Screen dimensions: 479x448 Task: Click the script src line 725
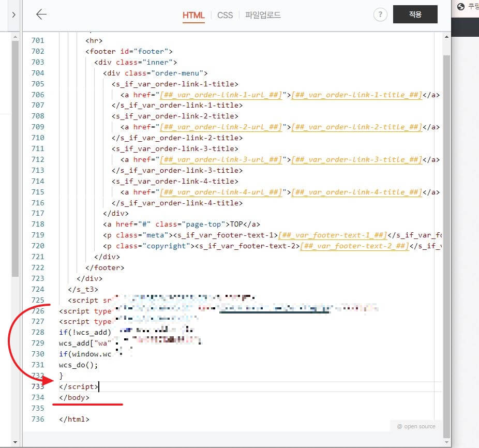[x=89, y=301]
